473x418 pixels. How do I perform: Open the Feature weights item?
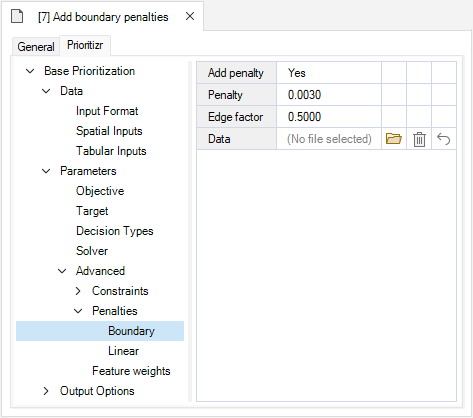point(131,371)
